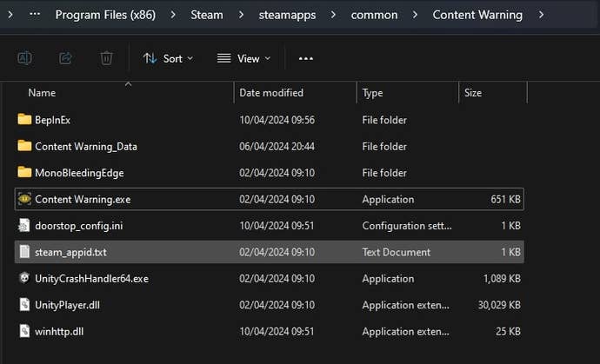Click the Application type of UnityCrashHandler64.exe
The image size is (600, 364).
388,278
